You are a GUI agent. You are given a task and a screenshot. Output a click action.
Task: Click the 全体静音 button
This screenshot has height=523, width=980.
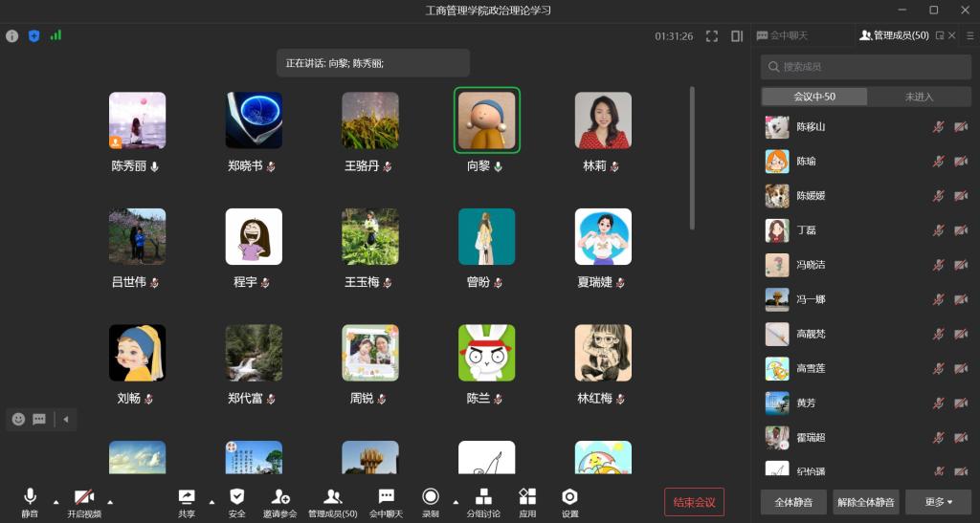[793, 502]
